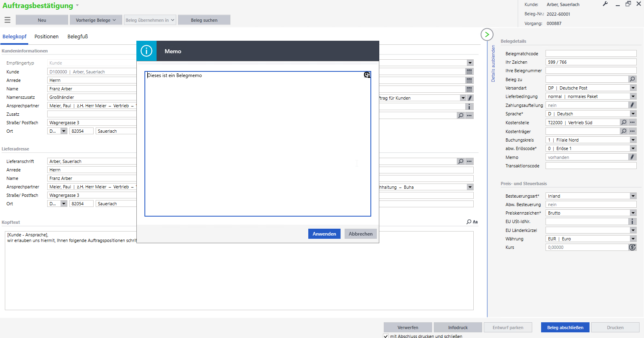This screenshot has width=644, height=338.
Task: Open the country dropdown in Lieferadresse Ort
Action: [64, 204]
